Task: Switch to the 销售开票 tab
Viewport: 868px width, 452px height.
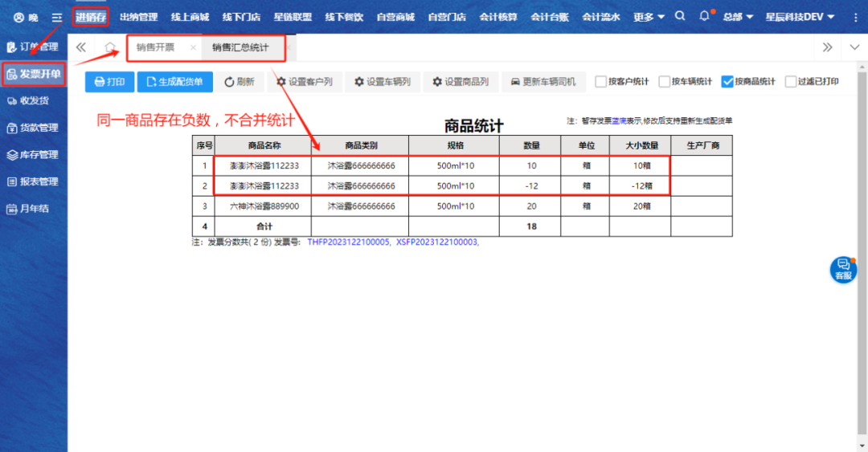Action: click(155, 47)
